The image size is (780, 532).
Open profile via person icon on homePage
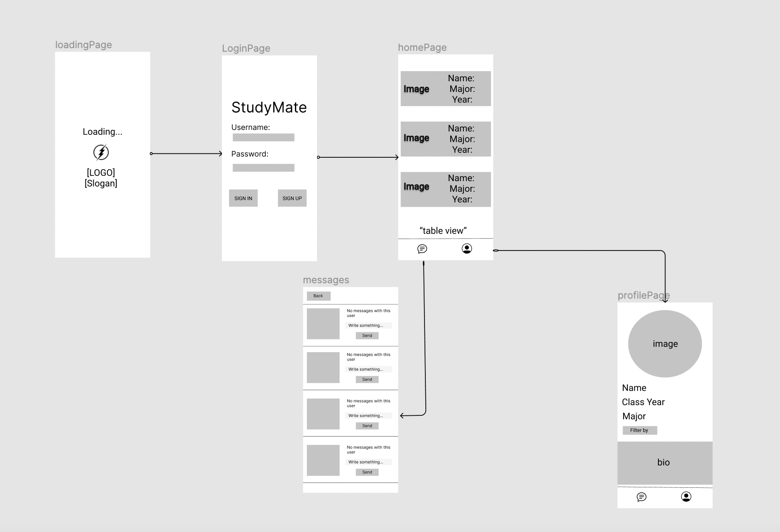(x=466, y=248)
